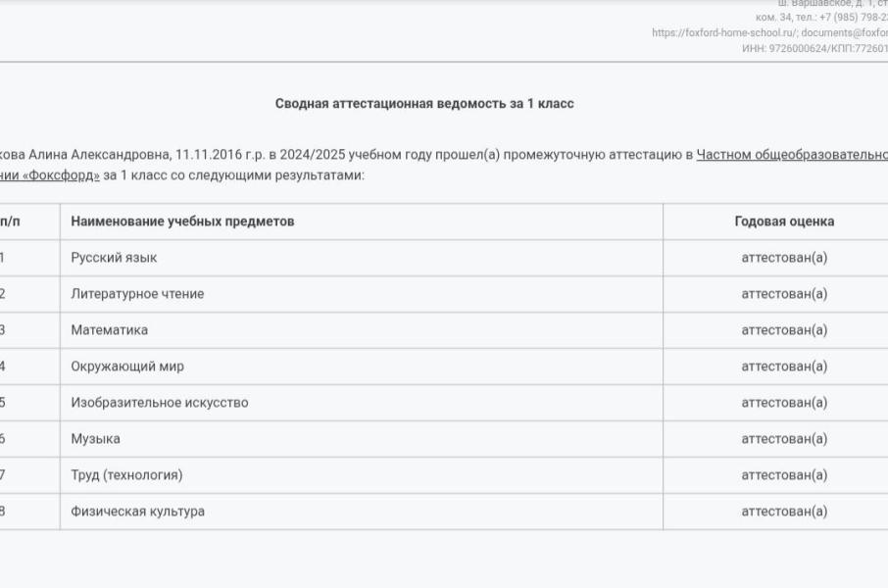Click the 'Годовая оценка' column header
This screenshot has width=888, height=588.
[x=784, y=221]
